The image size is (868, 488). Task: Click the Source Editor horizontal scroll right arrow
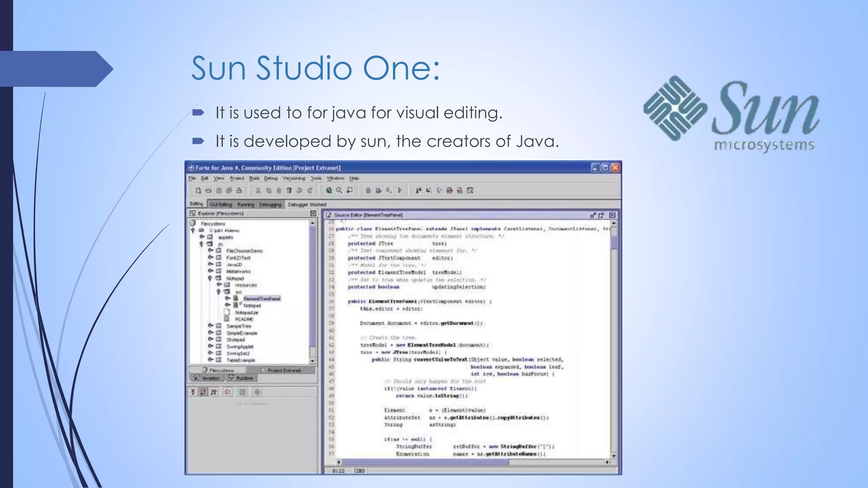click(x=607, y=462)
